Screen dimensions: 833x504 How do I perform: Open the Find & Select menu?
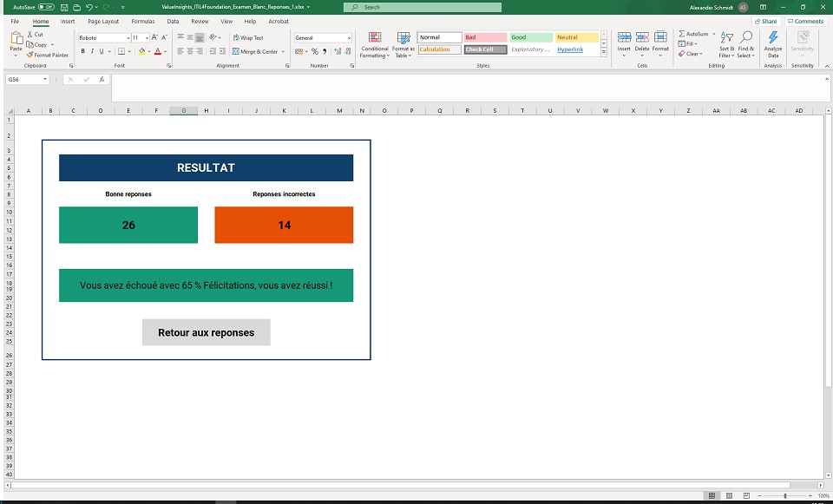[x=745, y=44]
